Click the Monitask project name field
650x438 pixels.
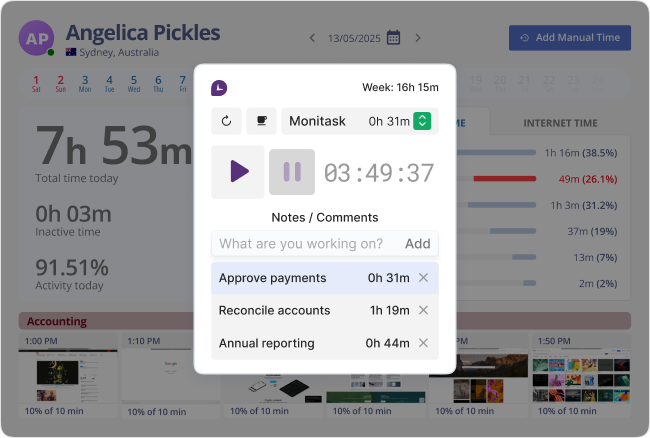pos(360,121)
